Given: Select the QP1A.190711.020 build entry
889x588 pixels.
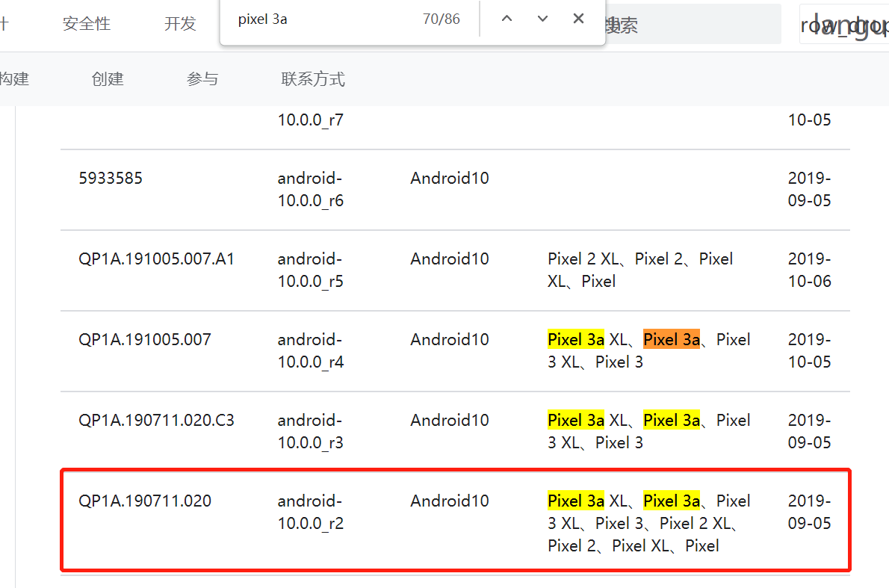Looking at the screenshot, I should click(145, 501).
